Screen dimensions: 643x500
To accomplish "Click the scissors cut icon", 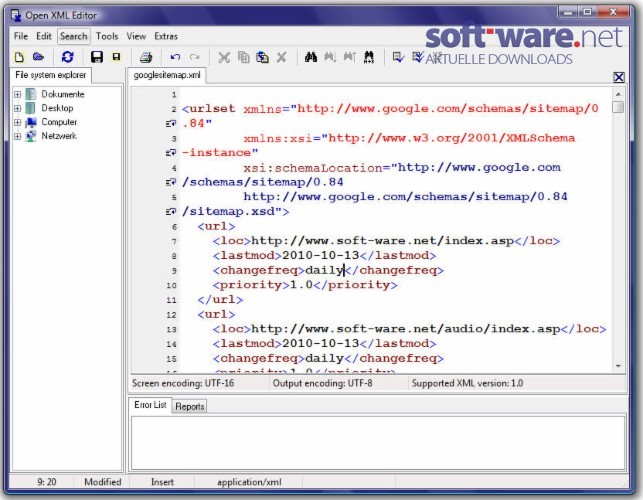I will 224,57.
